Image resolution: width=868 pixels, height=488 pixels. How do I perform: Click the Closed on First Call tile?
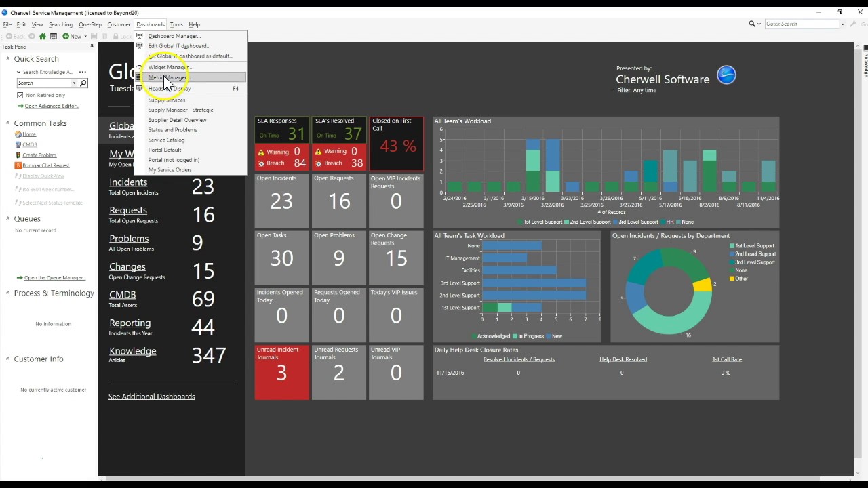pyautogui.click(x=397, y=144)
